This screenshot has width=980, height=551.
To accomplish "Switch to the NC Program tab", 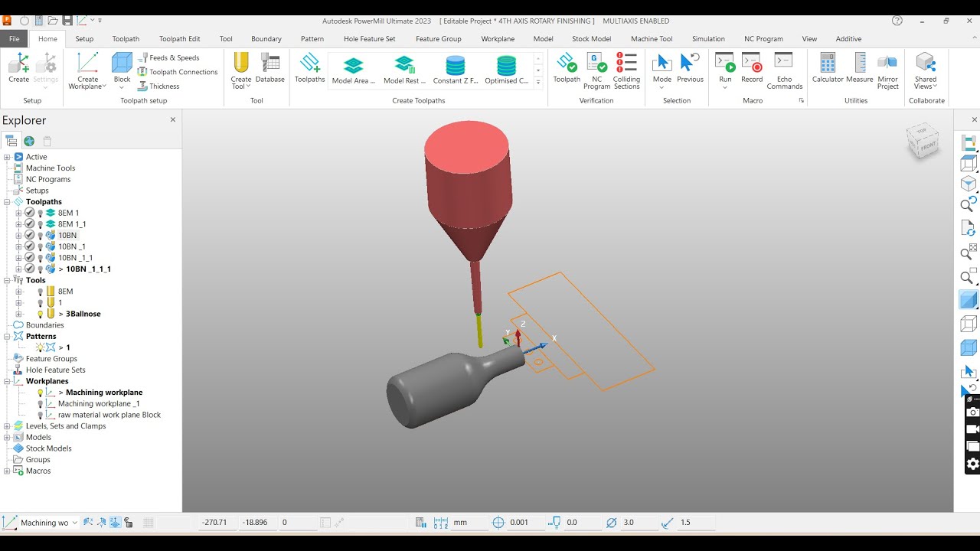I will 763,39.
